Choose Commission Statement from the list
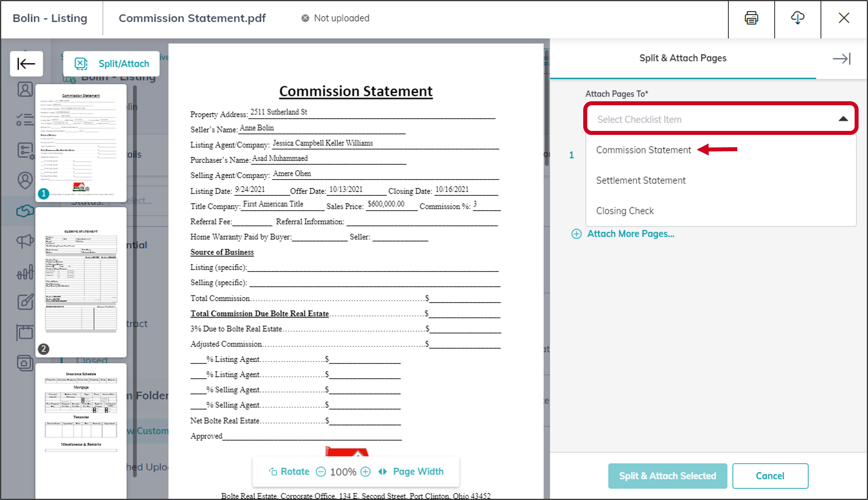Viewport: 868px width, 500px height. pos(644,150)
